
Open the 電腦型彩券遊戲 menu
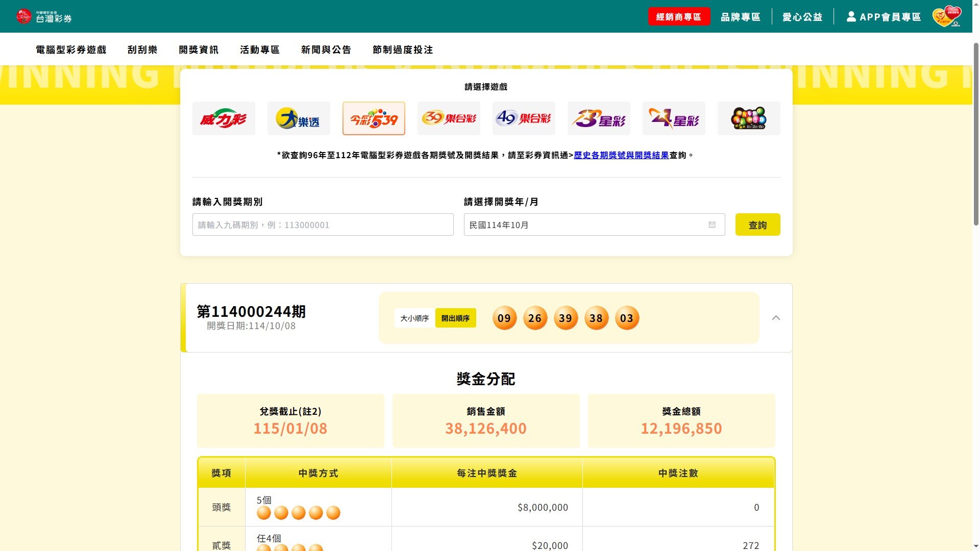pos(71,49)
